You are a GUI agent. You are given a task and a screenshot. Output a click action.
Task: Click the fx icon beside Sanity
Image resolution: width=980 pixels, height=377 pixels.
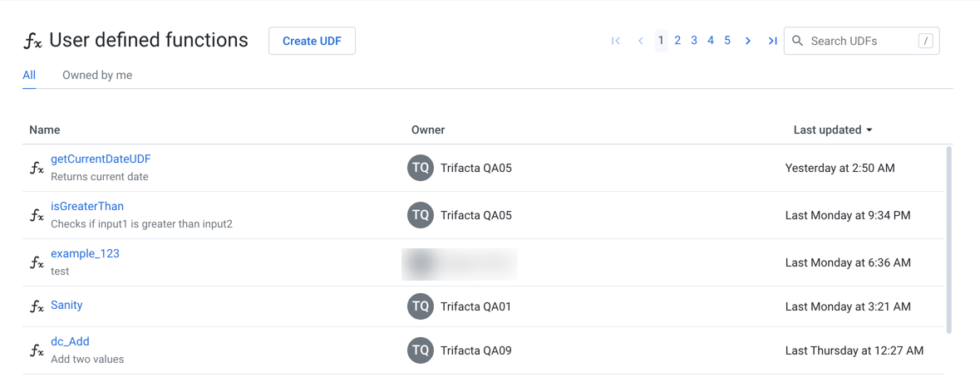point(37,306)
